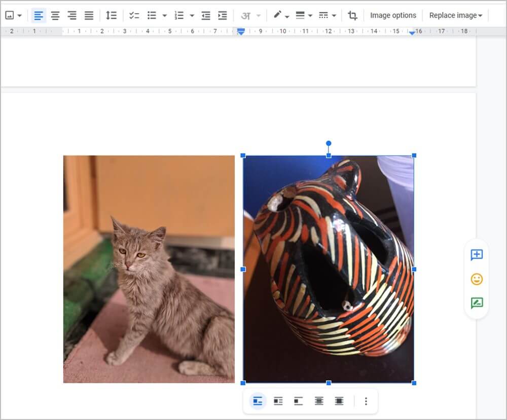Click the suggest edits icon
The width and height of the screenshot is (507, 420).
click(x=477, y=303)
